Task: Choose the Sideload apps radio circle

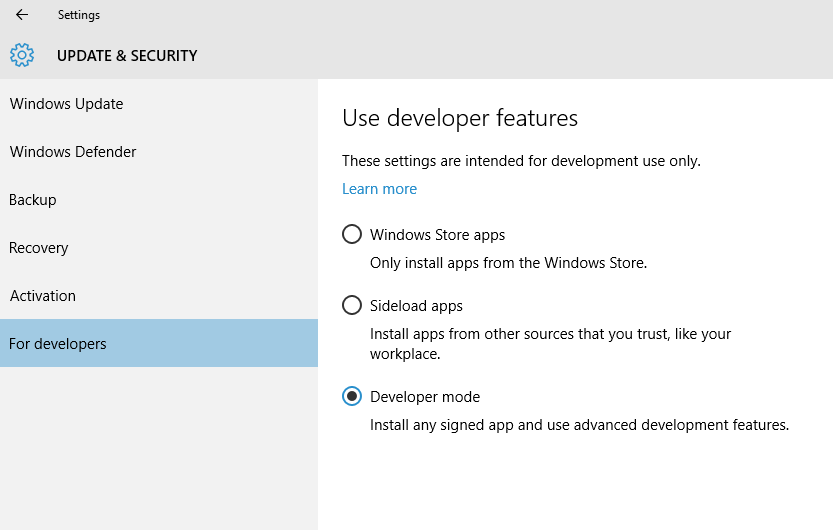Action: click(x=352, y=305)
